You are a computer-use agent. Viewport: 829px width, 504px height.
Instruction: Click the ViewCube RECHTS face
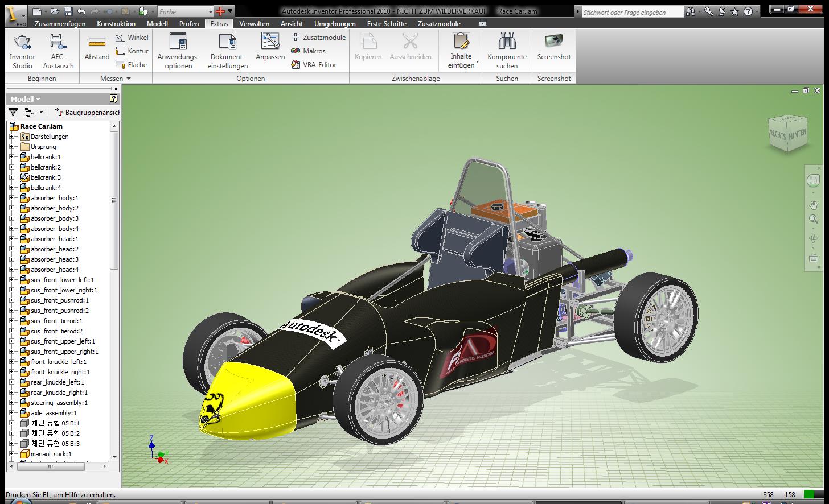(x=777, y=135)
